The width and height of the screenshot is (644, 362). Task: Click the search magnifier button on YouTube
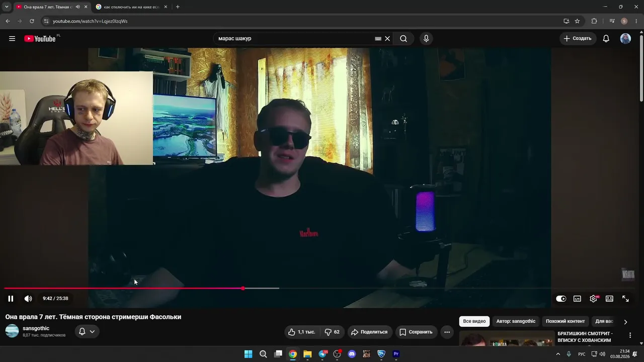(404, 39)
